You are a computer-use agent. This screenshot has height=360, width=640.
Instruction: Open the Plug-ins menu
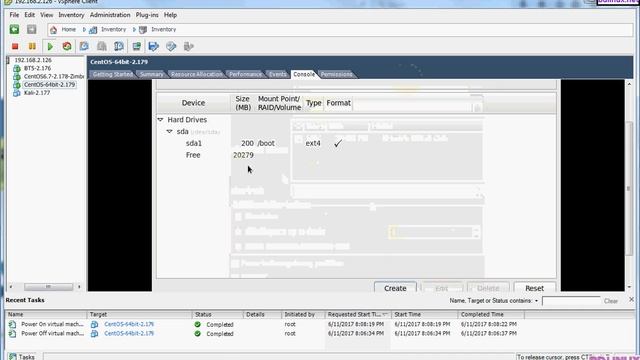[x=147, y=15]
